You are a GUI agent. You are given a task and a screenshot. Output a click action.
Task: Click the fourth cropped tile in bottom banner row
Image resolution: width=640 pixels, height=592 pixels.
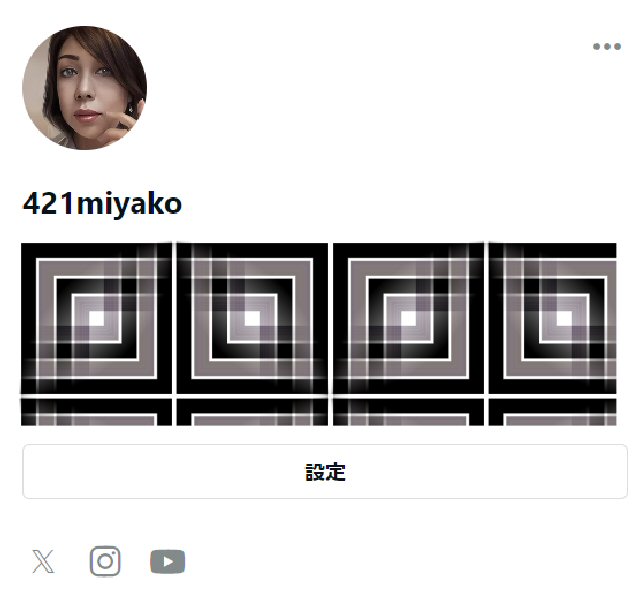553,412
